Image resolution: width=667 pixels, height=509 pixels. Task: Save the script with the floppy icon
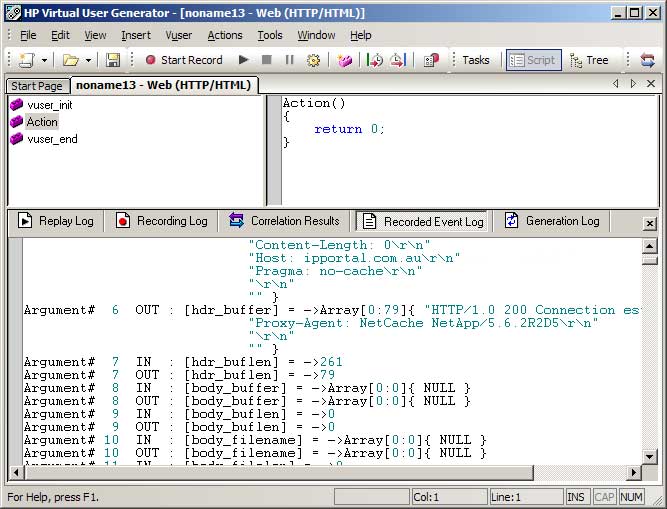pos(113,60)
